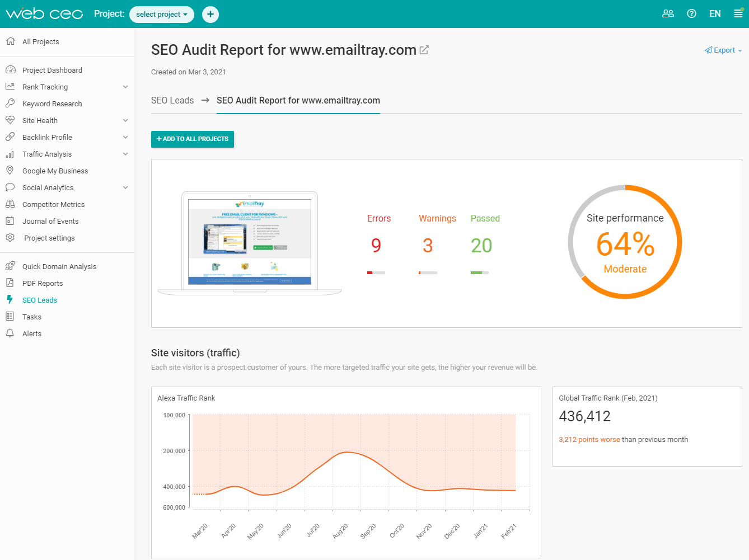Switch to the SEO Leads breadcrumb tab

click(x=172, y=100)
